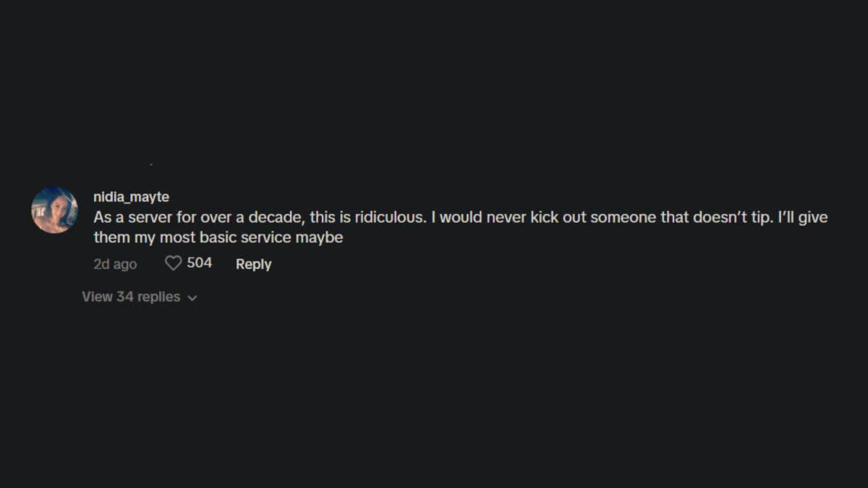868x488 pixels.
Task: Expand the View 34 replies thread
Action: pos(131,297)
